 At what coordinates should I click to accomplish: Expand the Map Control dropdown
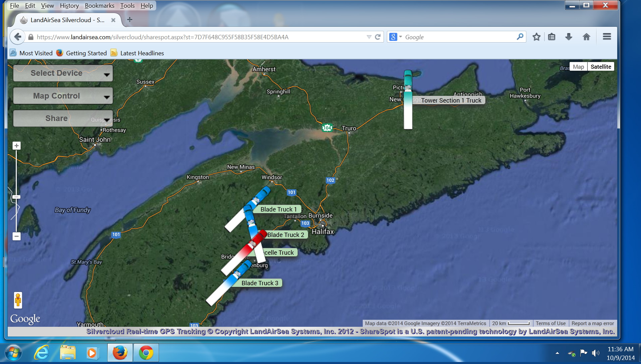click(63, 96)
